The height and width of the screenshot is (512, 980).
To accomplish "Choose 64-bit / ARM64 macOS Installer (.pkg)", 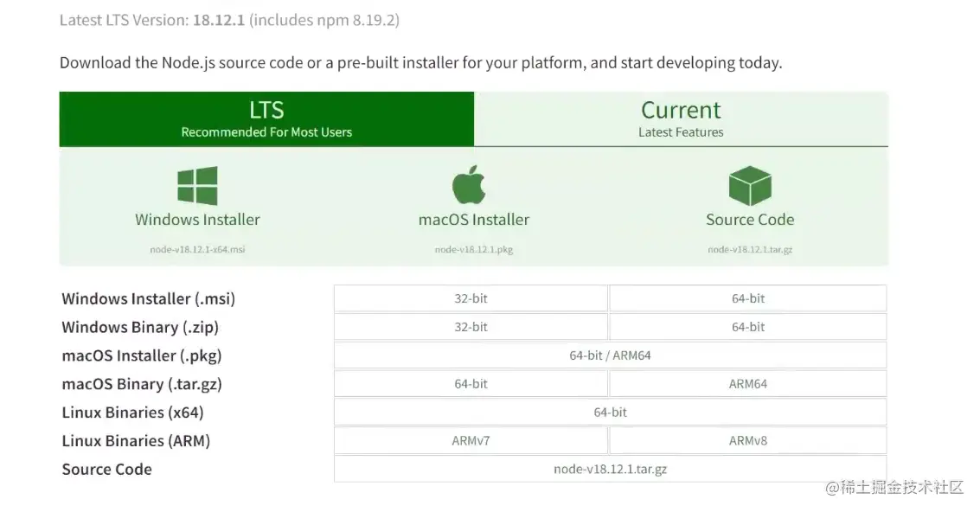I will 610,355.
